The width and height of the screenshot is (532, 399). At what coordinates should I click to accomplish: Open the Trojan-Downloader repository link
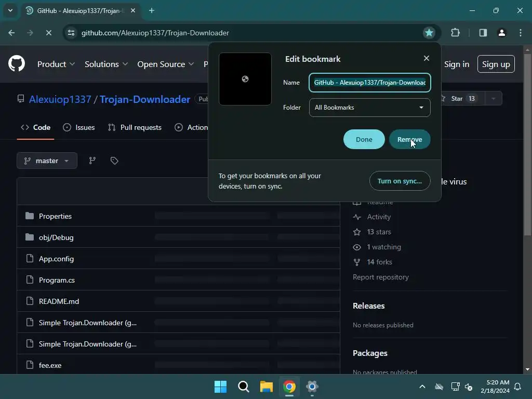point(145,99)
